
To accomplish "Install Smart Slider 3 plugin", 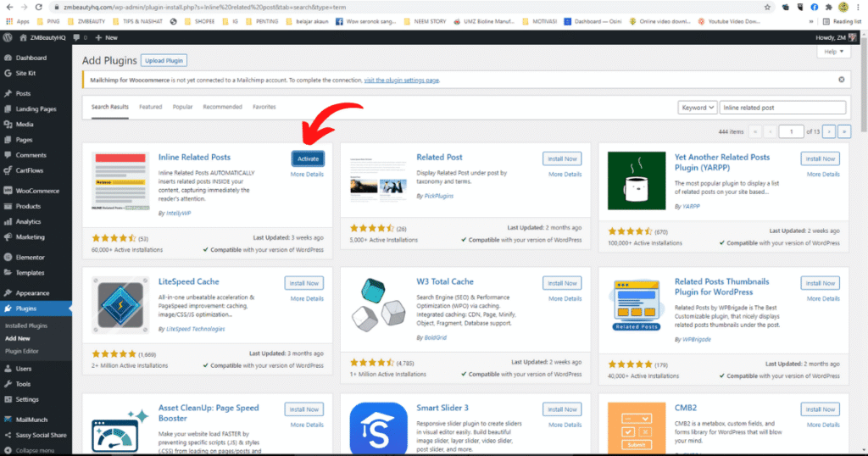I will 562,409.
